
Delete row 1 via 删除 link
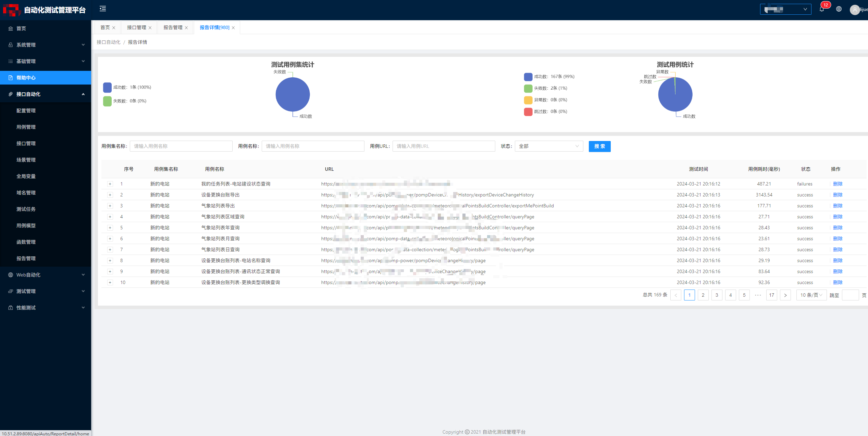[x=838, y=184]
